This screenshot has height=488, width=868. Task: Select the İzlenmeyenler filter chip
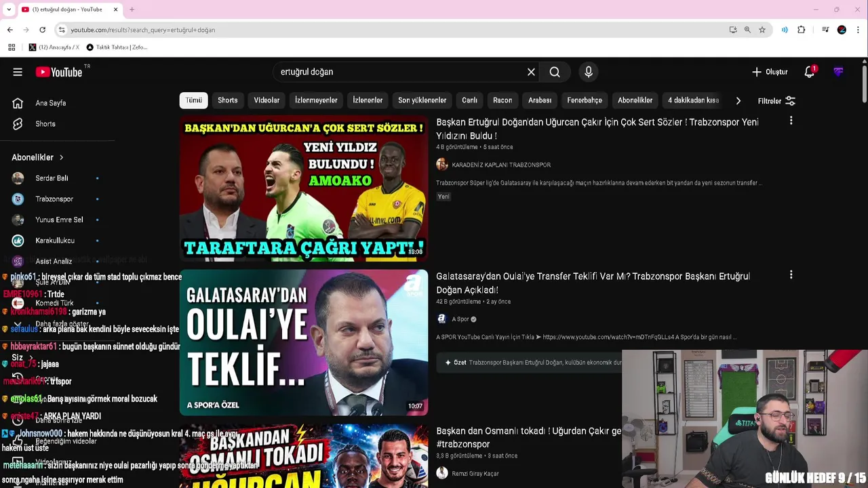pyautogui.click(x=316, y=100)
